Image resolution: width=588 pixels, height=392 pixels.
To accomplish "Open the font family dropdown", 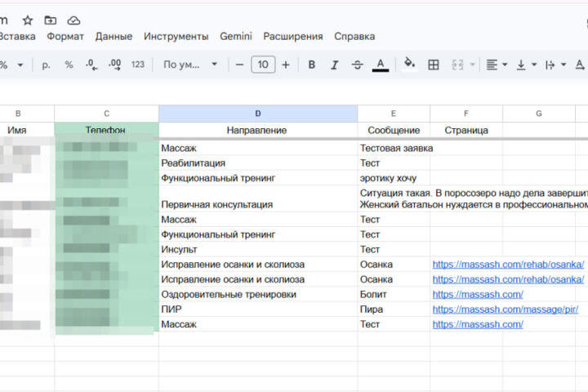I will (190, 65).
